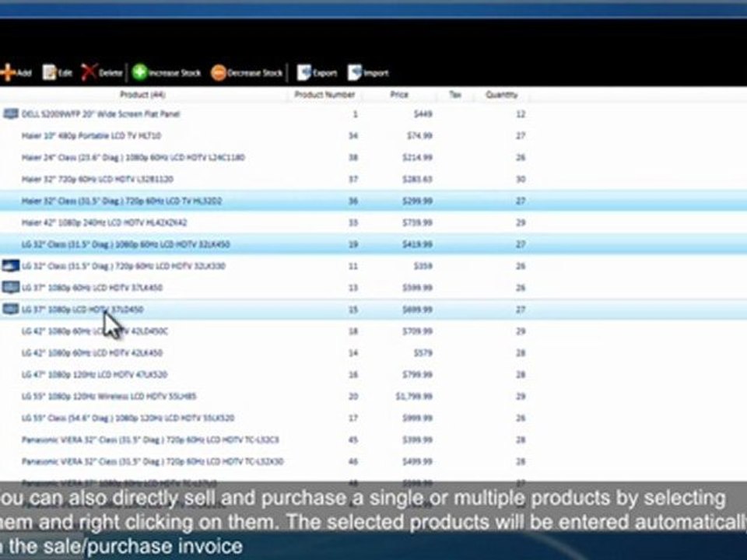Click the Add product toolbar icon

(7, 73)
